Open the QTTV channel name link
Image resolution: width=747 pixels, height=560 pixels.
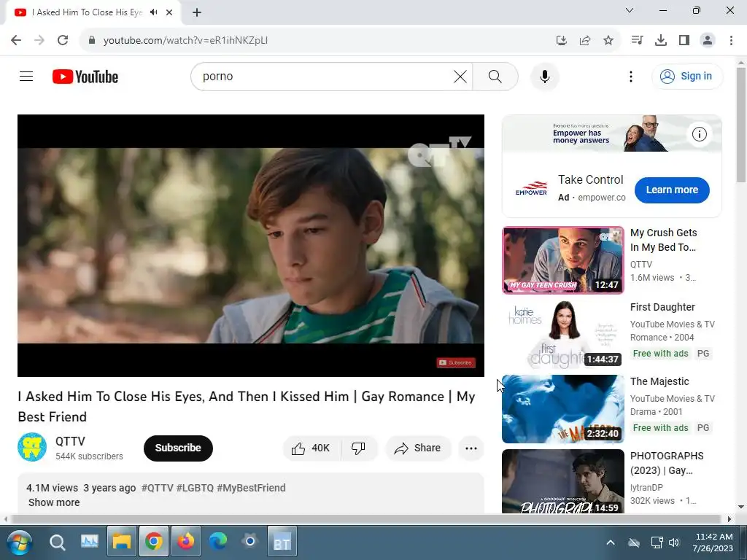71,441
